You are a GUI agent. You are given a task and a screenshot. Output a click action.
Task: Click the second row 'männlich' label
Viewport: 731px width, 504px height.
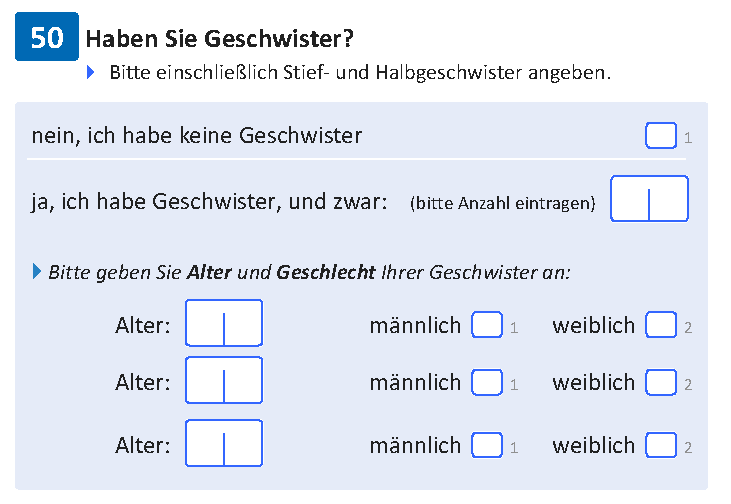point(415,383)
